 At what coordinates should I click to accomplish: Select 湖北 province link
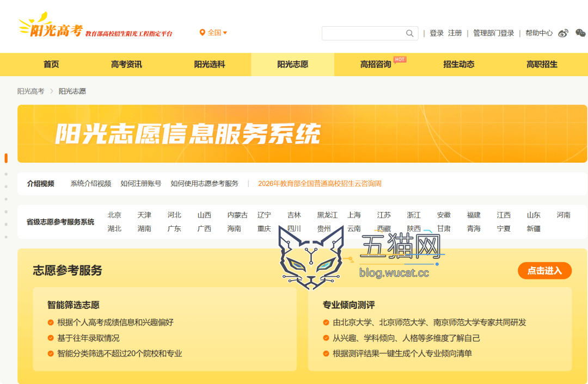pos(114,228)
